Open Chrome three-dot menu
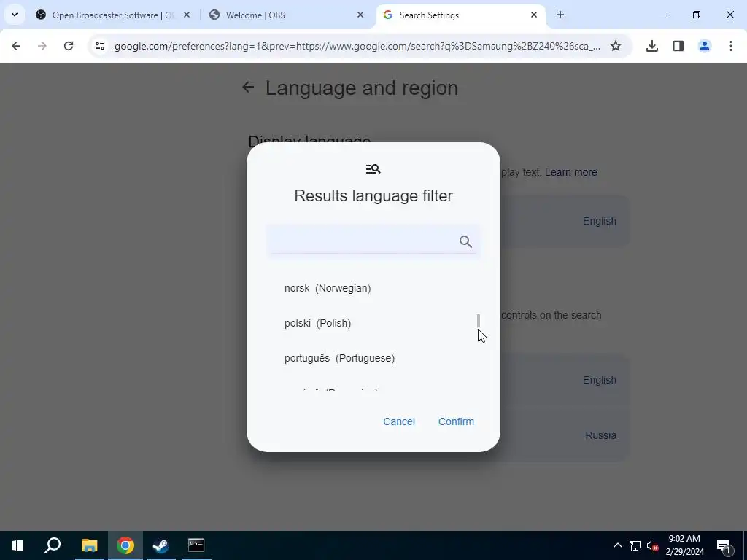 point(731,46)
